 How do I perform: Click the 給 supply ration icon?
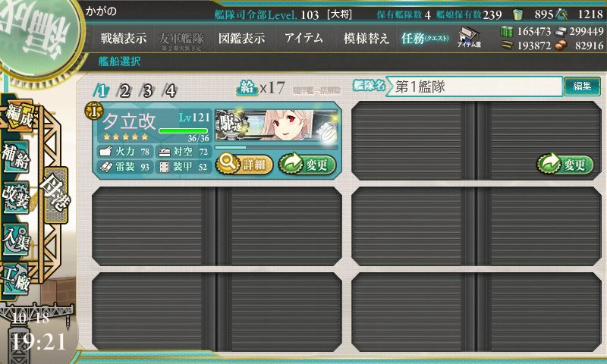[x=247, y=88]
